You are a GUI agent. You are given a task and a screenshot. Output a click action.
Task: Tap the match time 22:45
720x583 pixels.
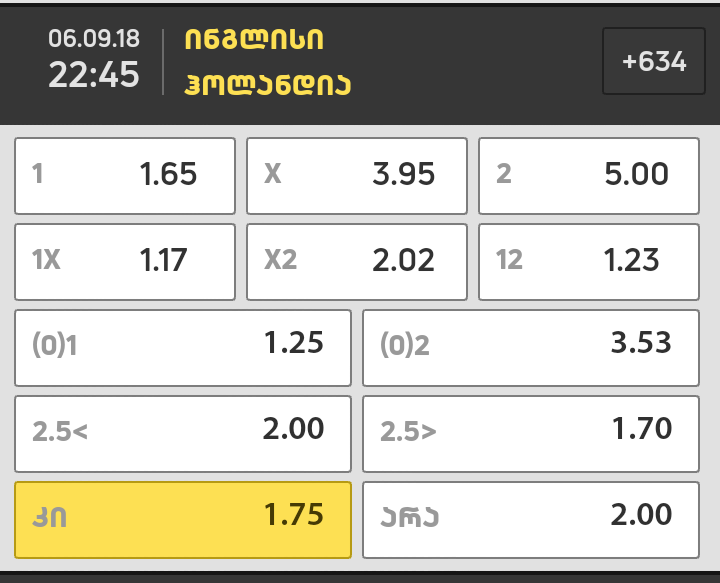tap(94, 75)
